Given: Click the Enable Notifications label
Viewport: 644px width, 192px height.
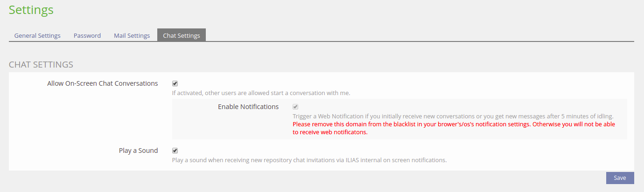Looking at the screenshot, I should point(248,107).
